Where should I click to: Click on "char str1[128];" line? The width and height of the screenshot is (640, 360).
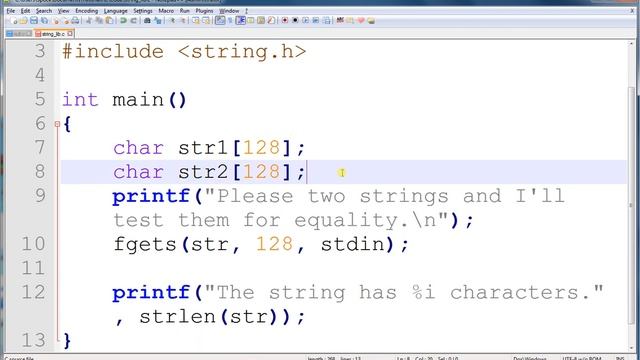[x=209, y=148]
